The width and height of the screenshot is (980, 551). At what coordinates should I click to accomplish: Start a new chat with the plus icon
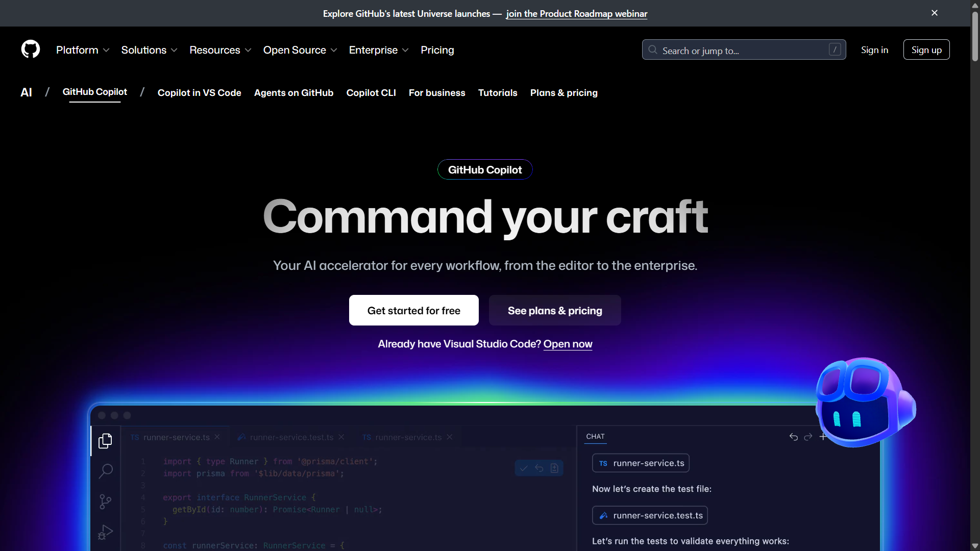pos(823,437)
